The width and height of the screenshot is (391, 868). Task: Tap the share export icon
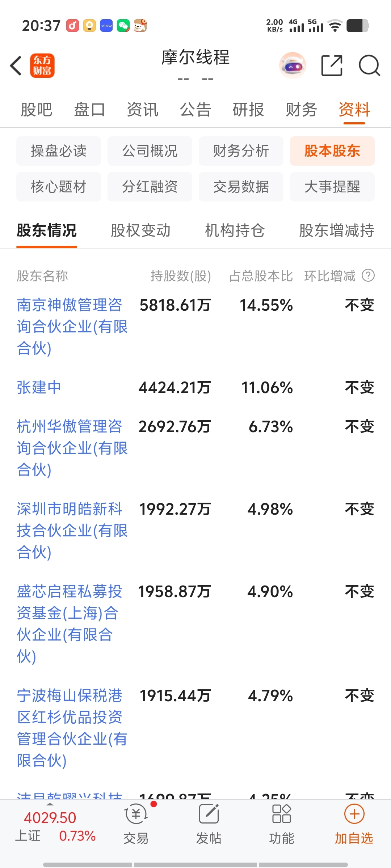coord(332,65)
